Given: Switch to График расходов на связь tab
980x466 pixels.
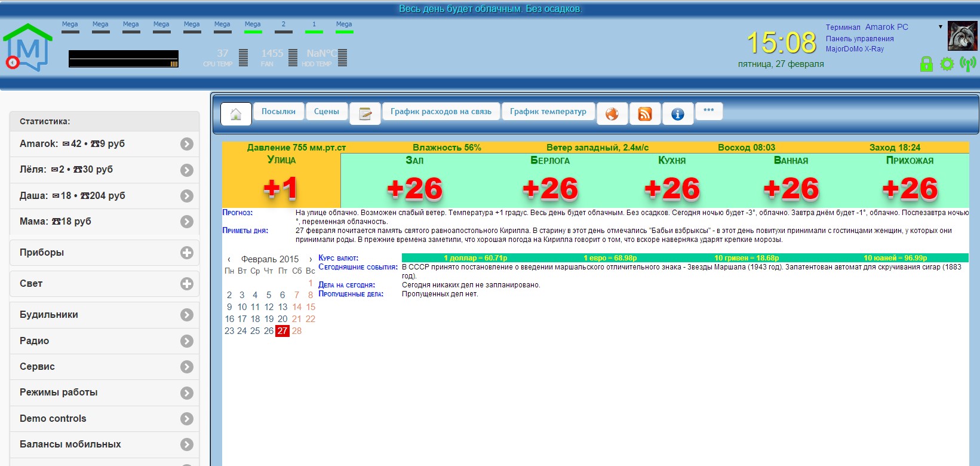Looking at the screenshot, I should click(441, 112).
